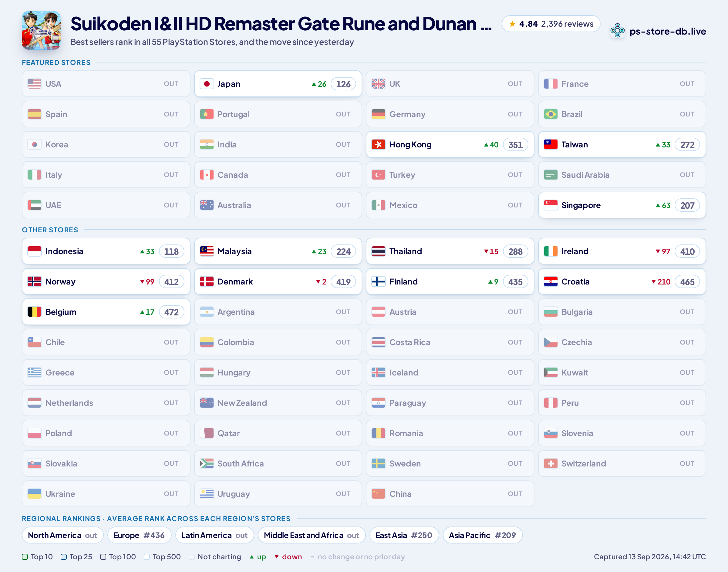Click the Top 100 legend box
This screenshot has width=728, height=572.
click(103, 557)
